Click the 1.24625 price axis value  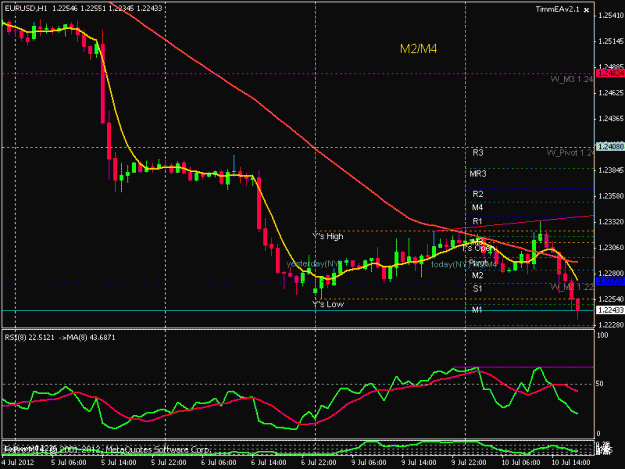(x=611, y=93)
